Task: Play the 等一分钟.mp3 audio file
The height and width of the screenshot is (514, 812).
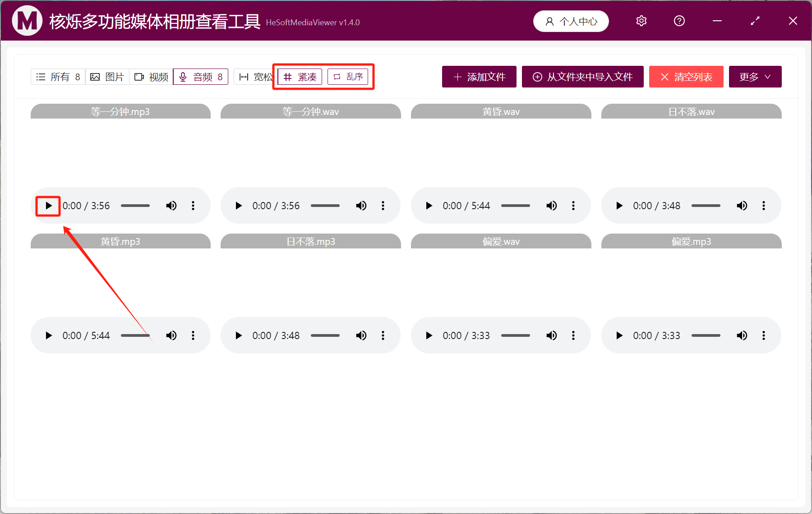Action: coord(48,206)
